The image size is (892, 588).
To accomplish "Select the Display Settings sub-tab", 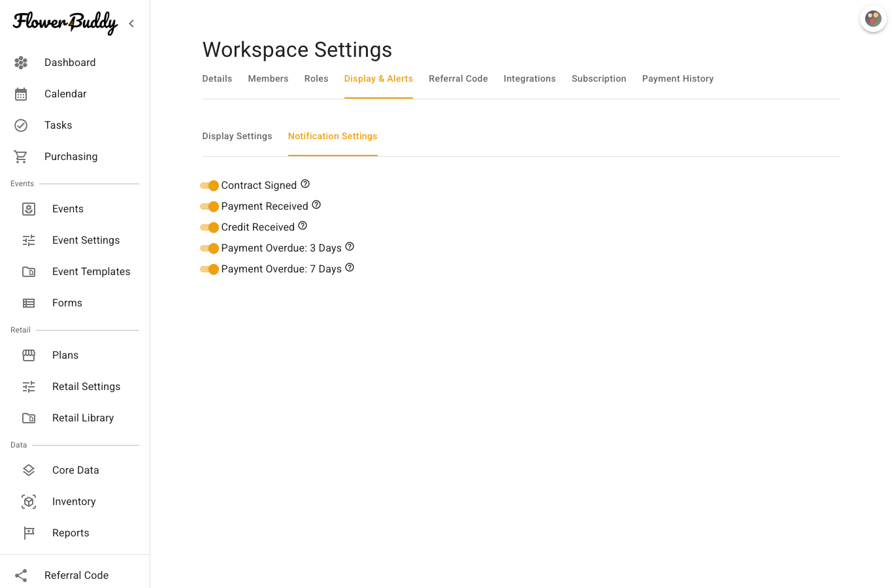I will [x=237, y=136].
